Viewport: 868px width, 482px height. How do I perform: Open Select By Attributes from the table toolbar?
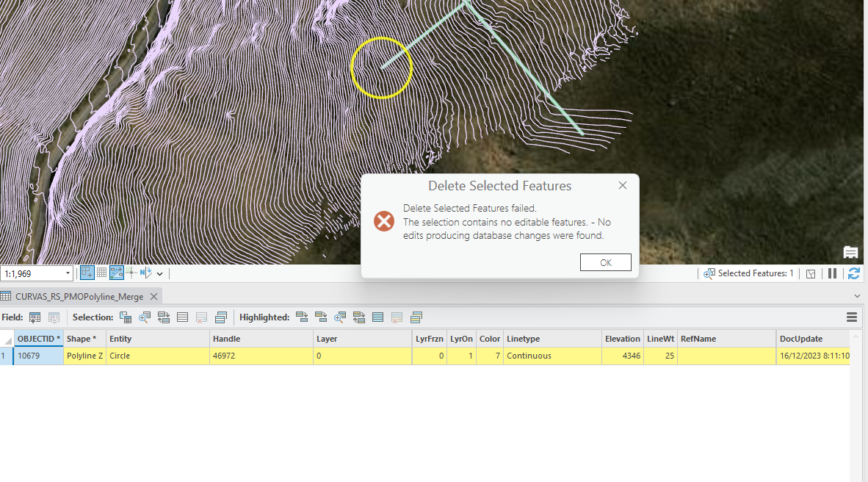tap(125, 317)
